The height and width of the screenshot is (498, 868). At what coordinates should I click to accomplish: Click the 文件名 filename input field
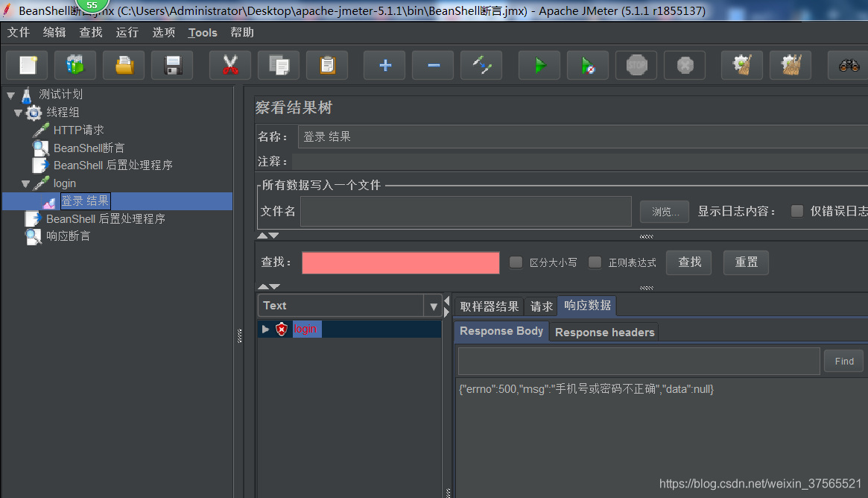coord(466,212)
